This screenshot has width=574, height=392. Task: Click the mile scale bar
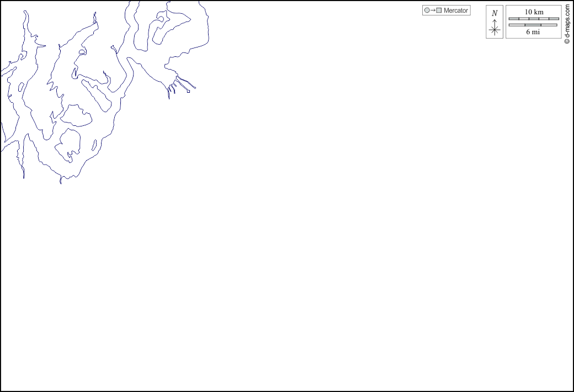coord(533,25)
